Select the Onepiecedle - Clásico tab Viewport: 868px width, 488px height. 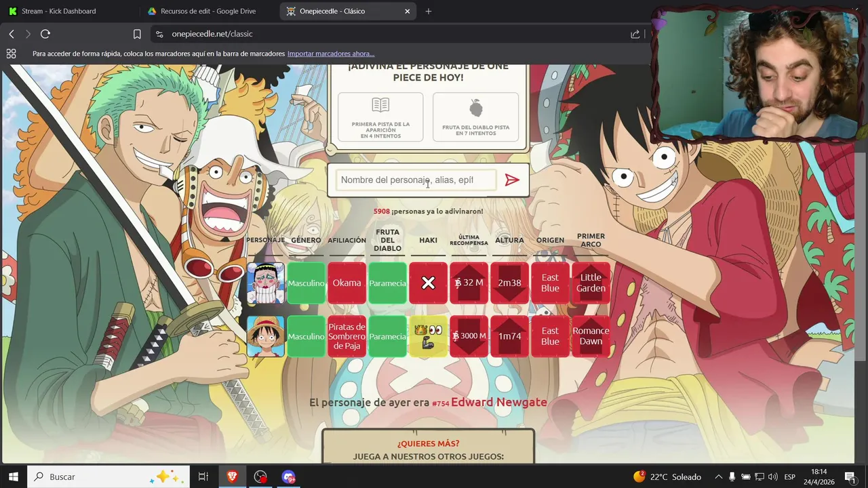[x=349, y=12]
